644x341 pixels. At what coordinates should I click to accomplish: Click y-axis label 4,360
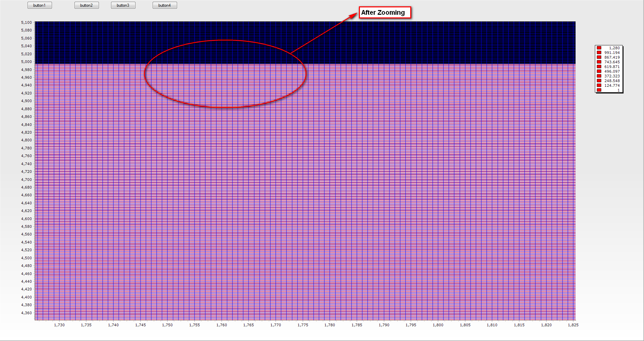coord(26,313)
